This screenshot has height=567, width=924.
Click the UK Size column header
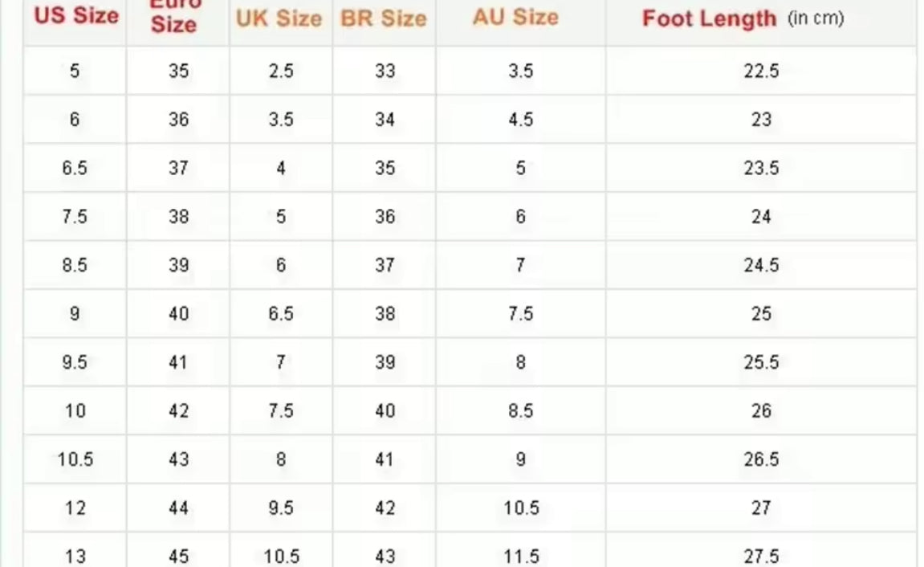click(x=279, y=18)
